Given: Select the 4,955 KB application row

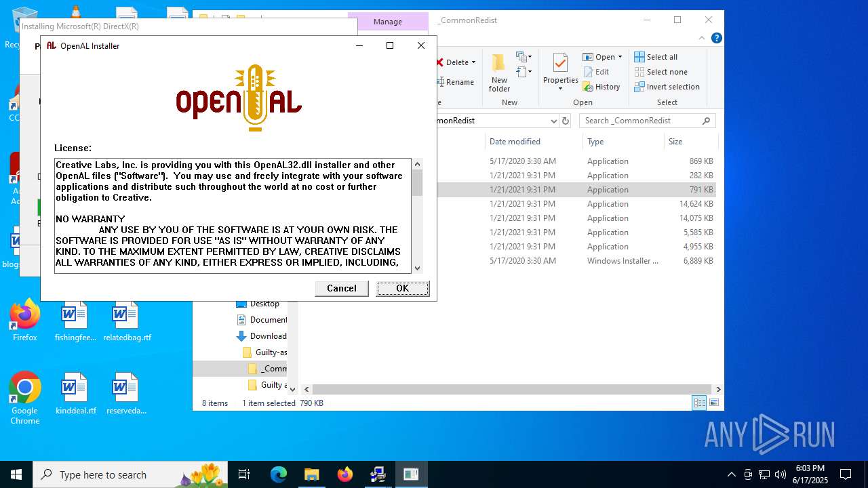Looking at the screenshot, I should pos(576,247).
